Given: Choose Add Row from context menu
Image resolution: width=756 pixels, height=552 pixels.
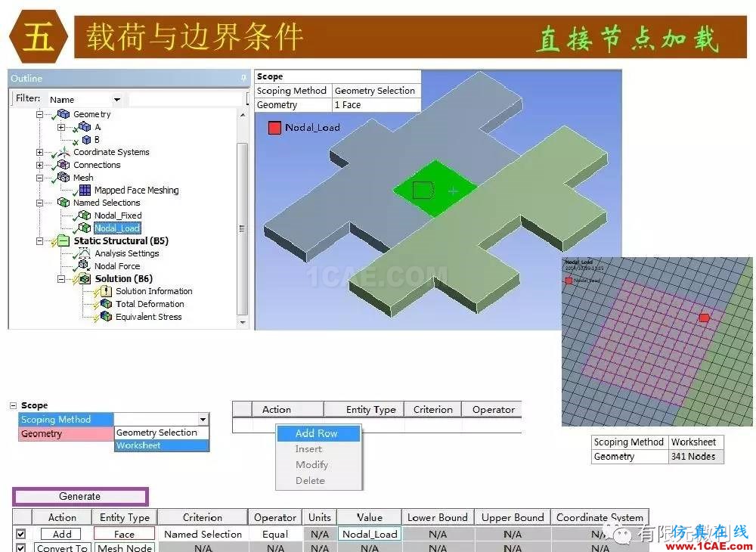Looking at the screenshot, I should click(318, 433).
